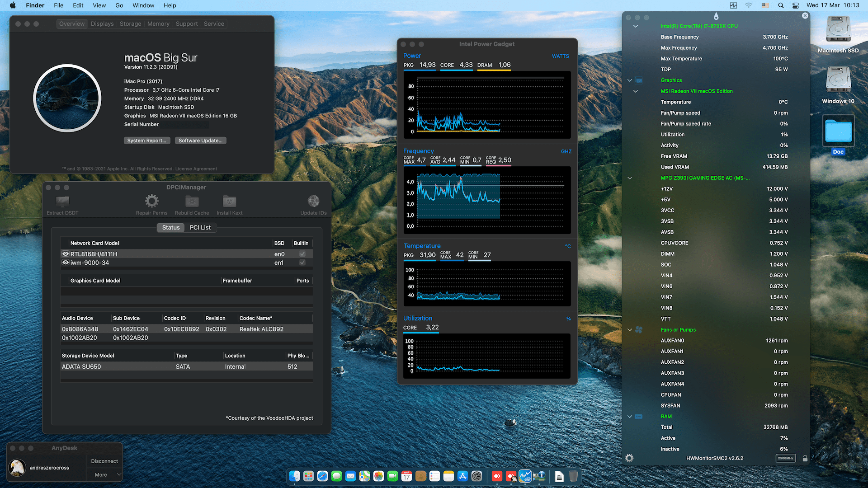Open Launchpad from the Dock
The width and height of the screenshot is (868, 488).
pyautogui.click(x=308, y=476)
